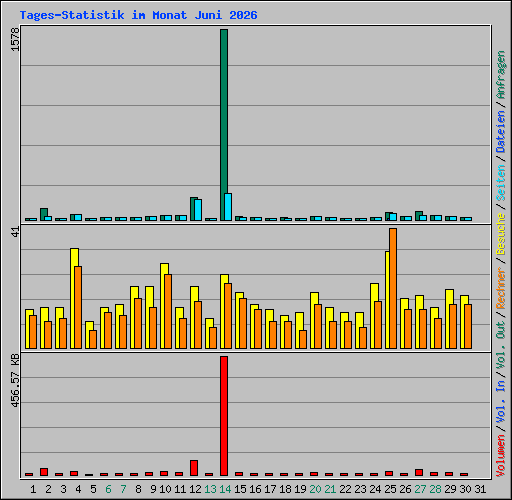Click the x-axis day label 8
Viewport: 512px width, 500px height.
(138, 489)
